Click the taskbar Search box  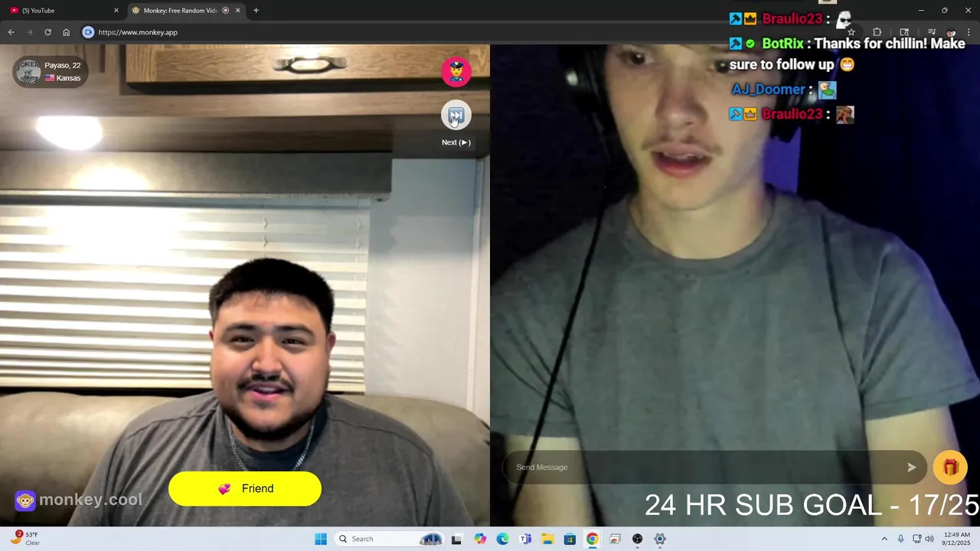pyautogui.click(x=390, y=540)
